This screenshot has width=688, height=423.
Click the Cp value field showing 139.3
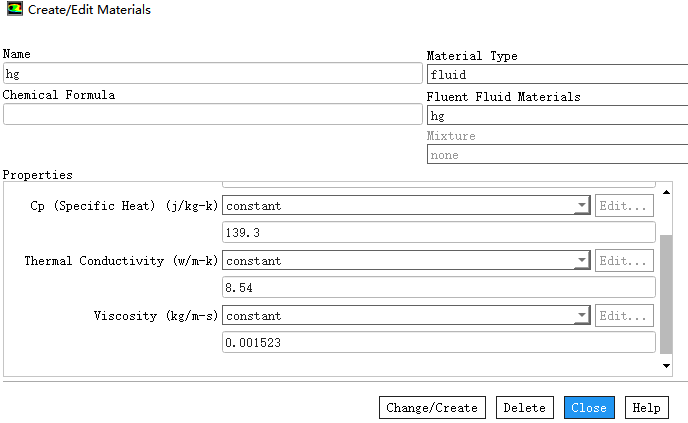coord(438,232)
